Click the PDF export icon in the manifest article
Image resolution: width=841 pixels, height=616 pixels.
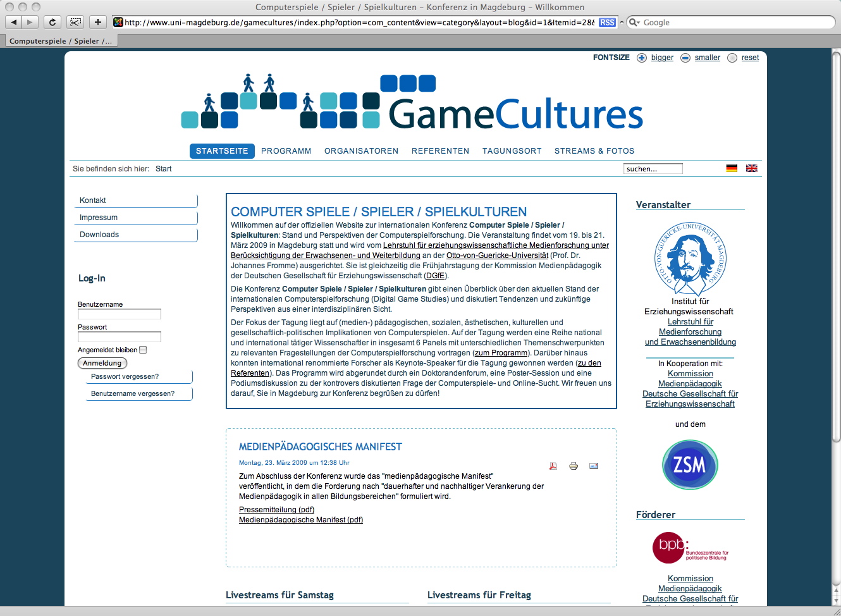pyautogui.click(x=553, y=466)
